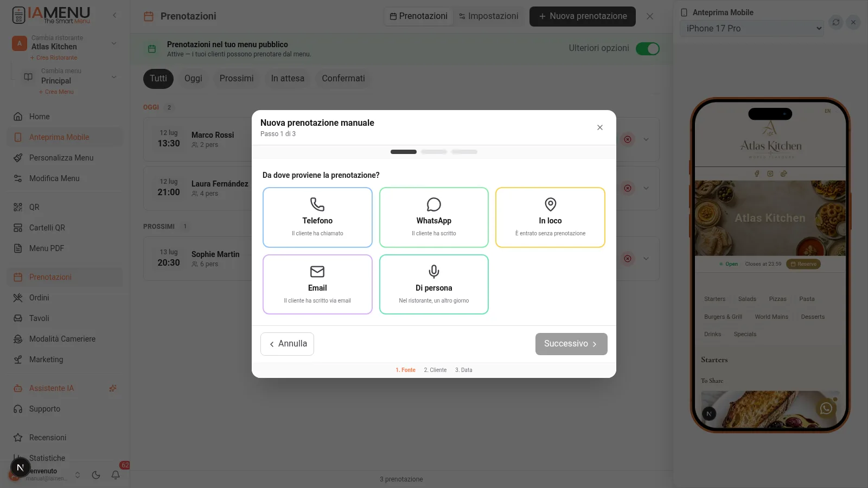Click the Successivo button

[571, 344]
